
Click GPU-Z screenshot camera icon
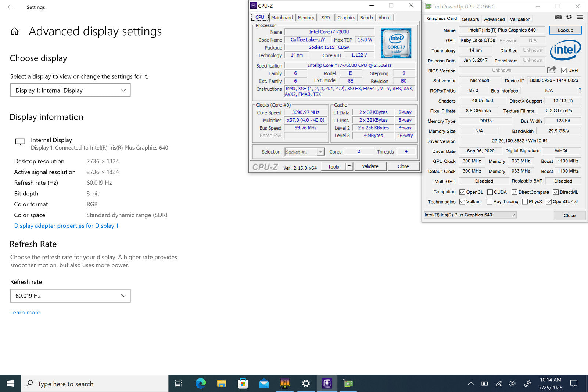558,17
